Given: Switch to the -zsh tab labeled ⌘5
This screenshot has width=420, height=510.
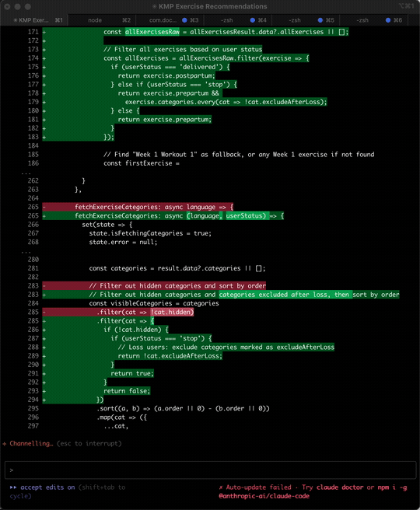Looking at the screenshot, I should (x=306, y=20).
